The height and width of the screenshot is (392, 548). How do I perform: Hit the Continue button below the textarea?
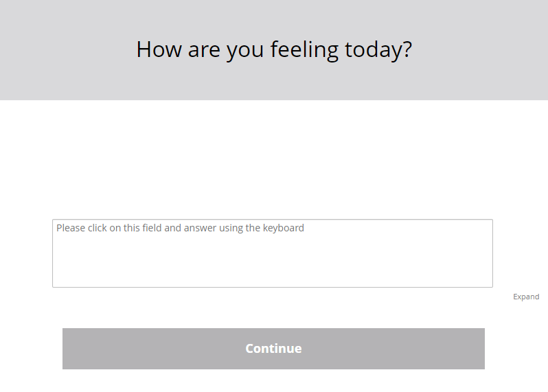pos(273,348)
